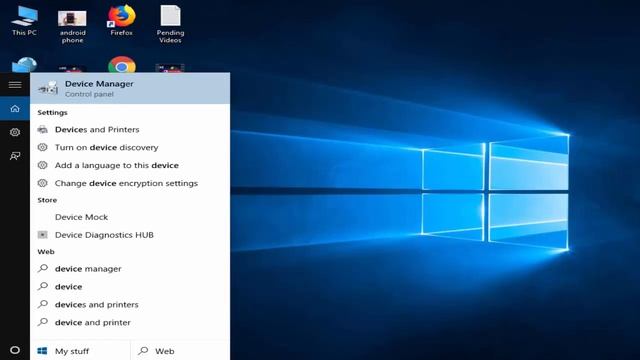Click the Feedback icon in sidebar
The width and height of the screenshot is (640, 360).
pyautogui.click(x=15, y=156)
